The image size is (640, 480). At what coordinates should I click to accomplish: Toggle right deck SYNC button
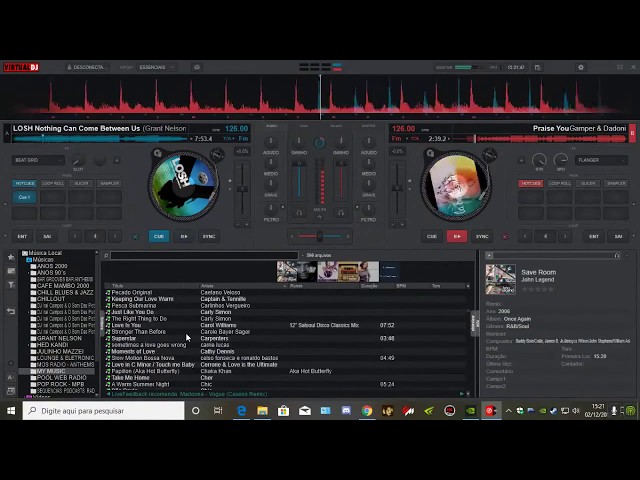click(482, 236)
